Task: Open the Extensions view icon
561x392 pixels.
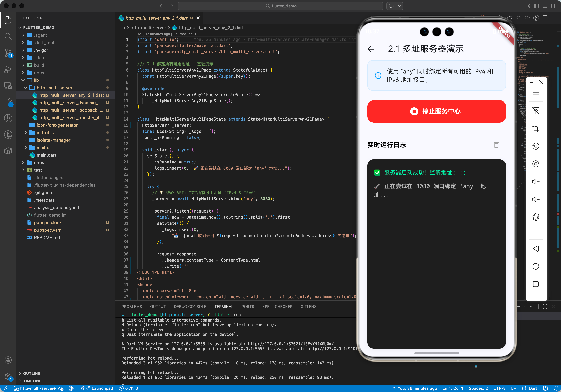Action: click(8, 102)
